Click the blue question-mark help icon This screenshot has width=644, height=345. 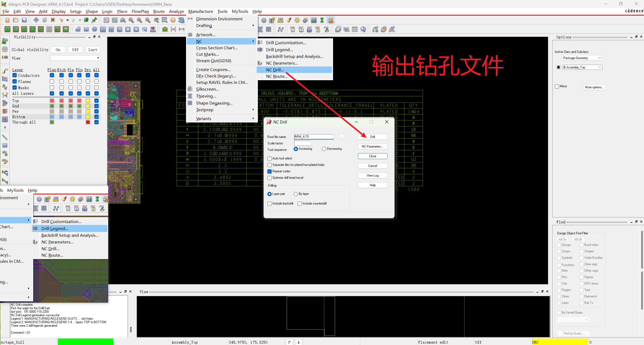(x=363, y=29)
